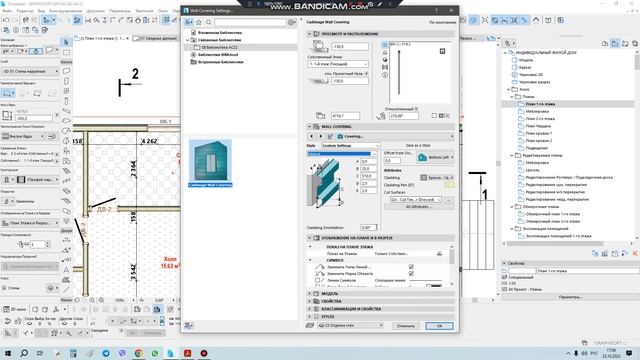Select План 2-го этажа in Navigator
640x360 pixels.
(x=540, y=119)
